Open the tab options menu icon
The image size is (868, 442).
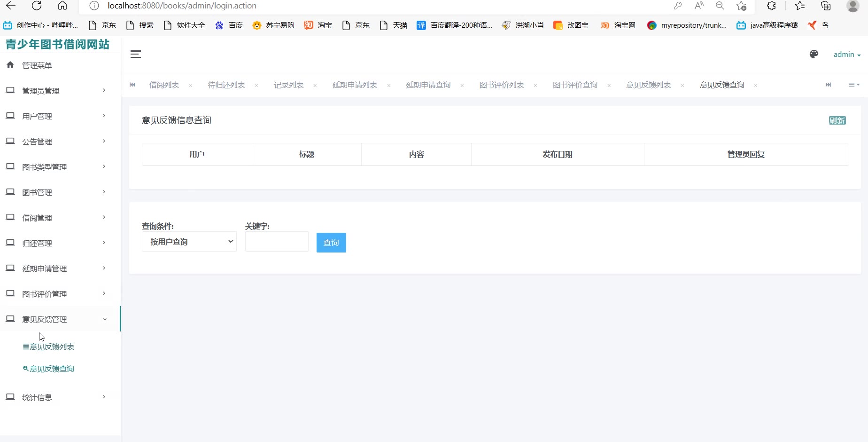pyautogui.click(x=854, y=85)
